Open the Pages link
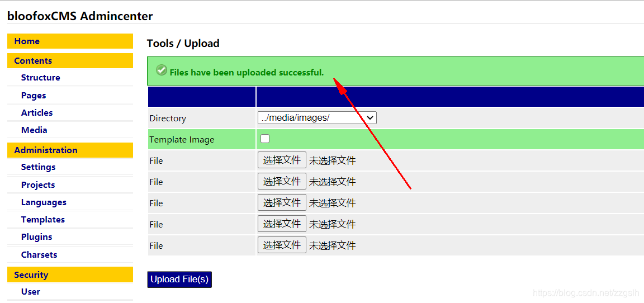Screen dimensions: 644x303 pos(34,95)
